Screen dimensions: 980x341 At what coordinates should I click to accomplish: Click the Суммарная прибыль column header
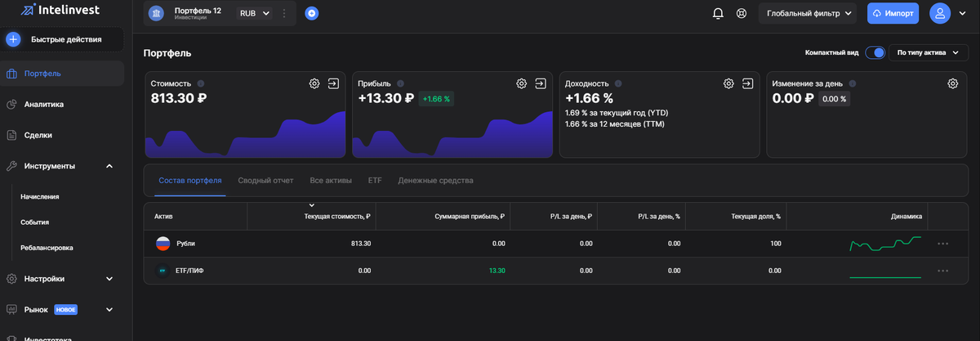pos(470,217)
